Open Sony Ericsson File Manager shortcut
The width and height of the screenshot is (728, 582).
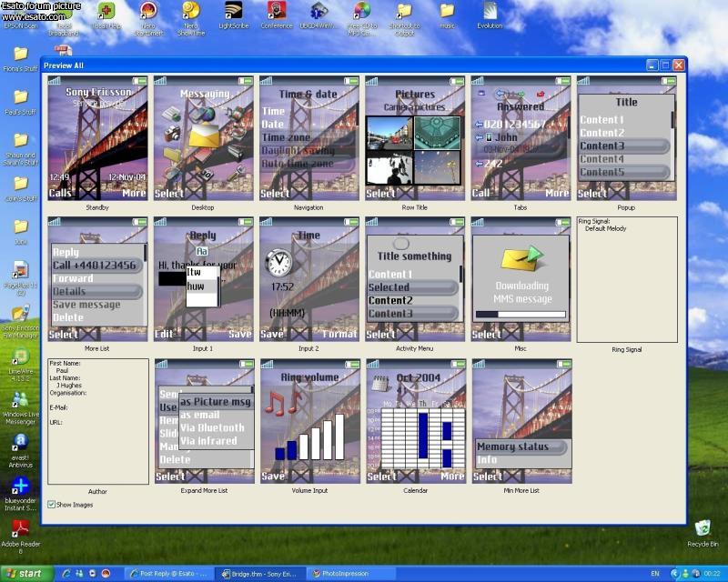click(19, 314)
